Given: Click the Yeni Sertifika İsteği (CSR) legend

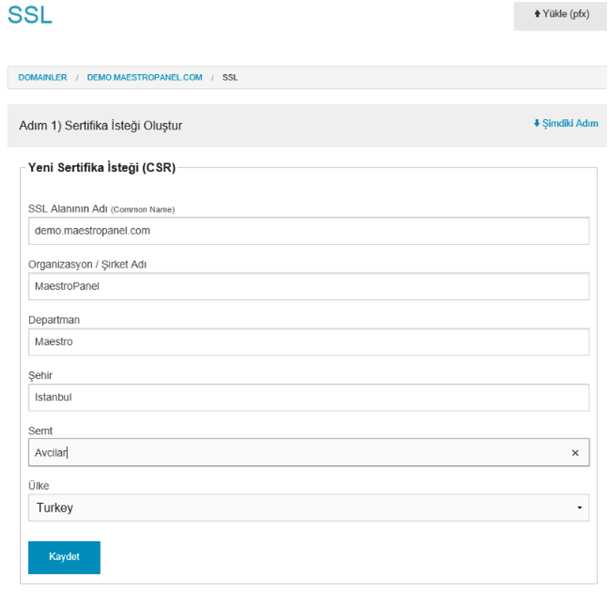Looking at the screenshot, I should [102, 168].
